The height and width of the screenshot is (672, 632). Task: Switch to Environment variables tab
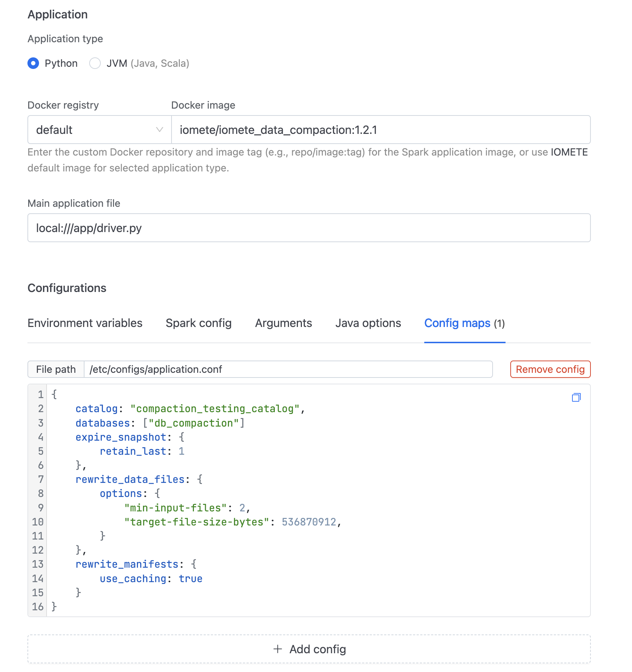85,323
